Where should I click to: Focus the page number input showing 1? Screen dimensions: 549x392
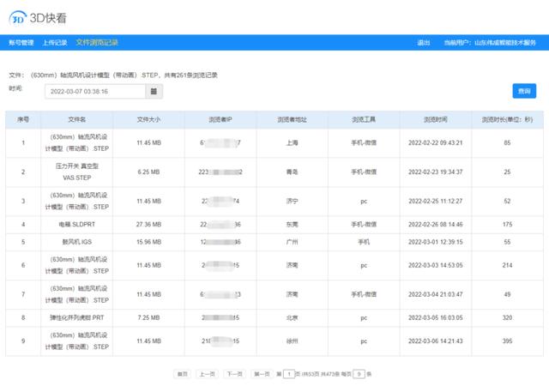[x=289, y=374]
